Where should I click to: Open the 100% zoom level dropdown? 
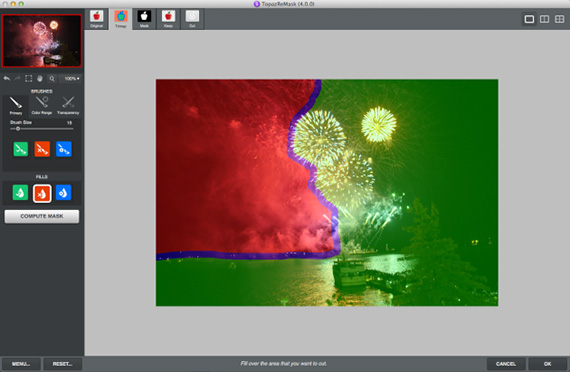(x=71, y=79)
